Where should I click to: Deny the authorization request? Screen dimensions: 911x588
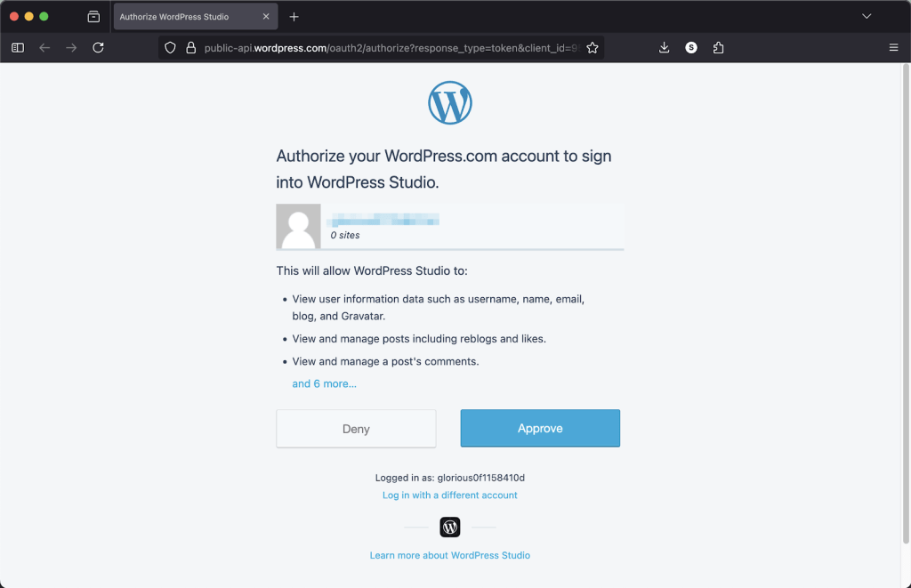click(355, 428)
